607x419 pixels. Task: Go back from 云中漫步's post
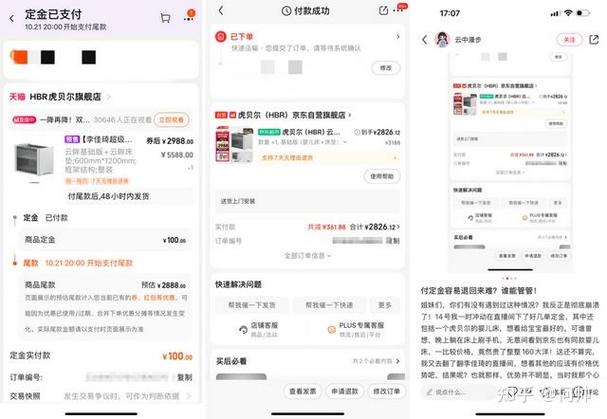(425, 39)
